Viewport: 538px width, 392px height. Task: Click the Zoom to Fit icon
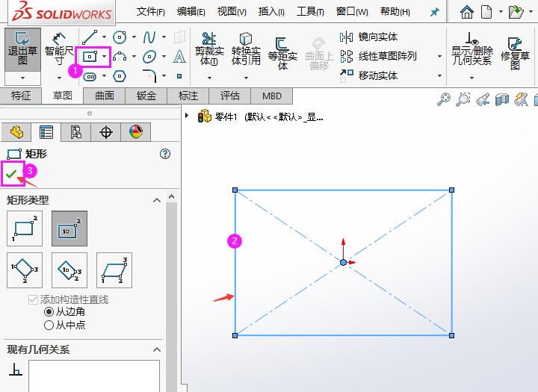click(x=444, y=99)
